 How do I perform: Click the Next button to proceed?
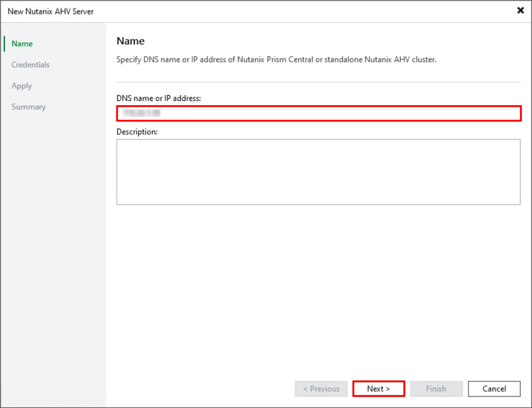click(378, 389)
